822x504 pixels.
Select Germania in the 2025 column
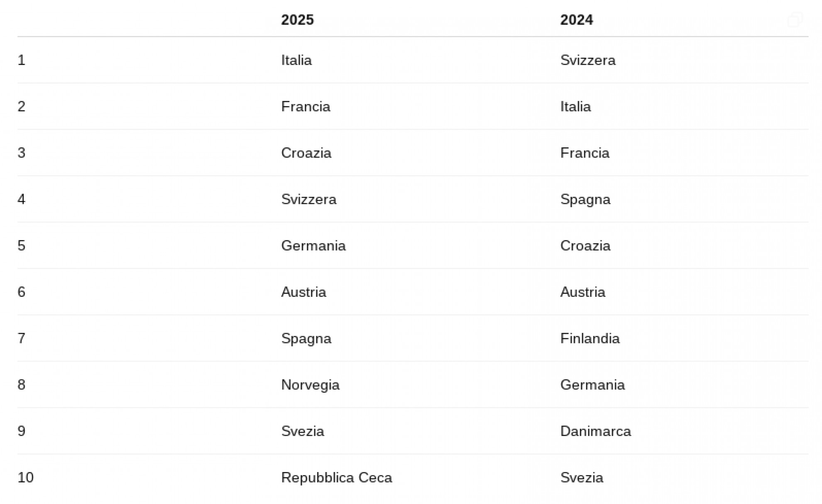[x=313, y=246]
